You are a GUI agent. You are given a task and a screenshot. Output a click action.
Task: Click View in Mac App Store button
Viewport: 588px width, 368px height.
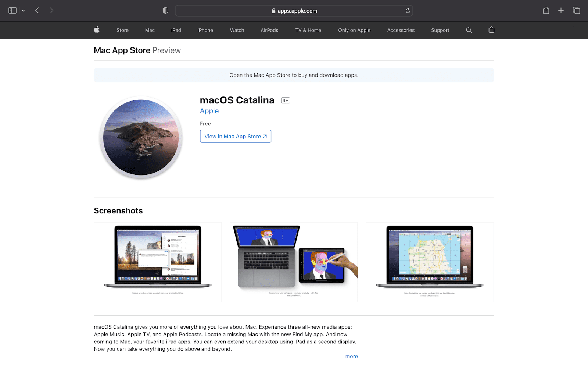[236, 136]
